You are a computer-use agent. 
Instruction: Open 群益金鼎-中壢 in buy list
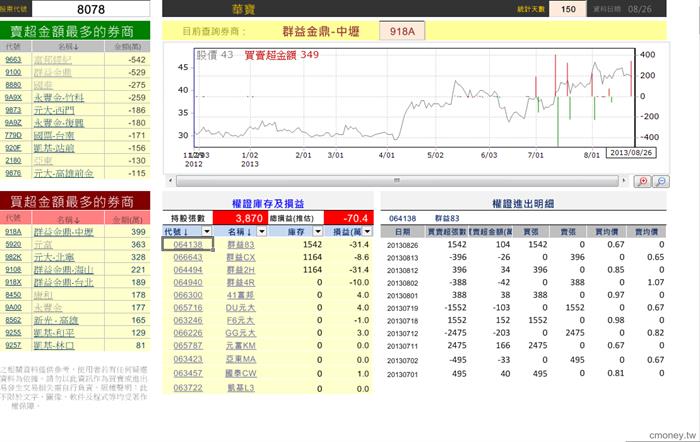coord(64,232)
